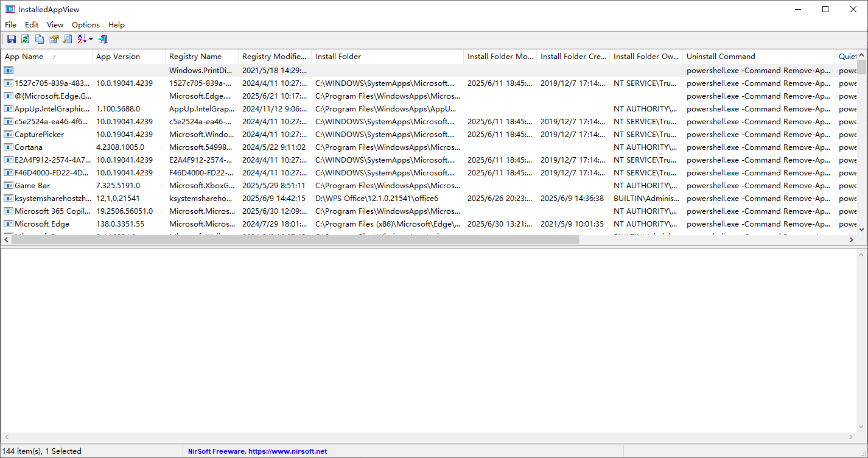
Task: Open the sort icon's dropdown arrow
Action: point(91,39)
